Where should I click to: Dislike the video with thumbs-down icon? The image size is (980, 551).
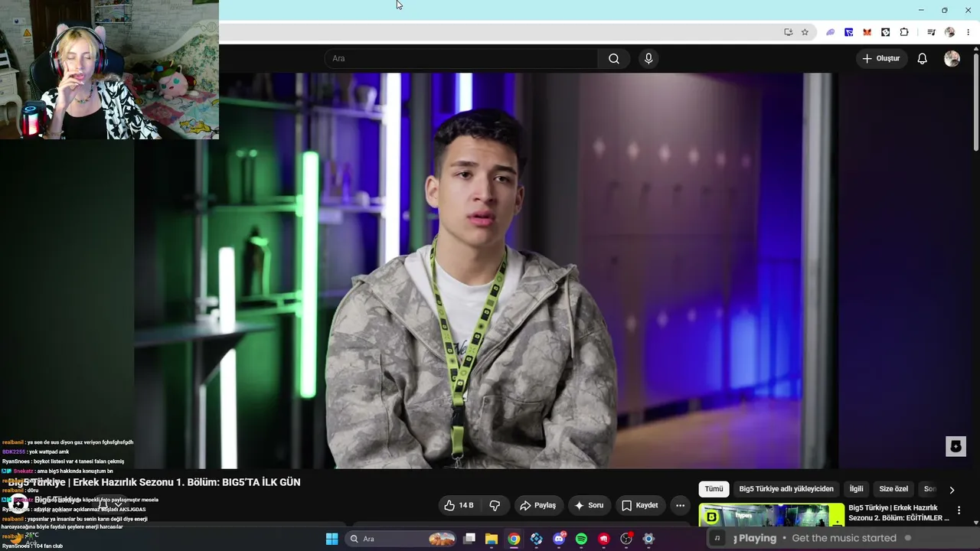[x=495, y=505]
